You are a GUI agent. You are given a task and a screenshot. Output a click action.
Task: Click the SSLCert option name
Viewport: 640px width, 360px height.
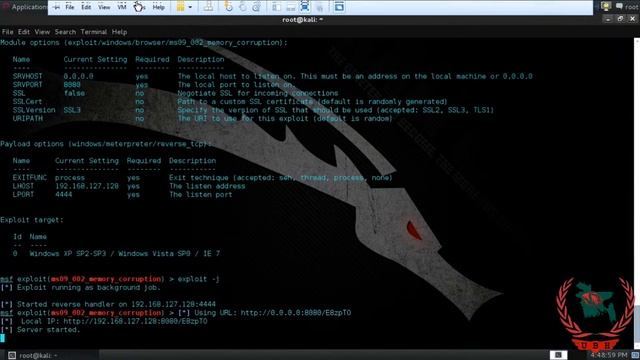pyautogui.click(x=27, y=102)
